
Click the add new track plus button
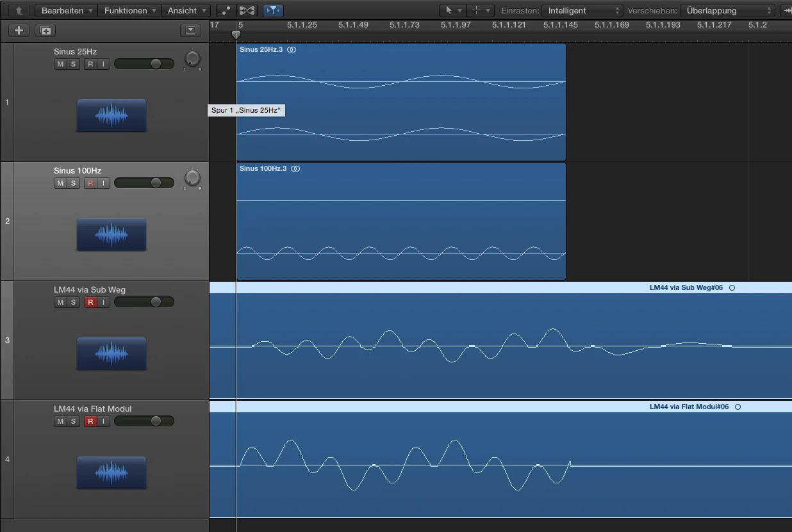click(19, 30)
